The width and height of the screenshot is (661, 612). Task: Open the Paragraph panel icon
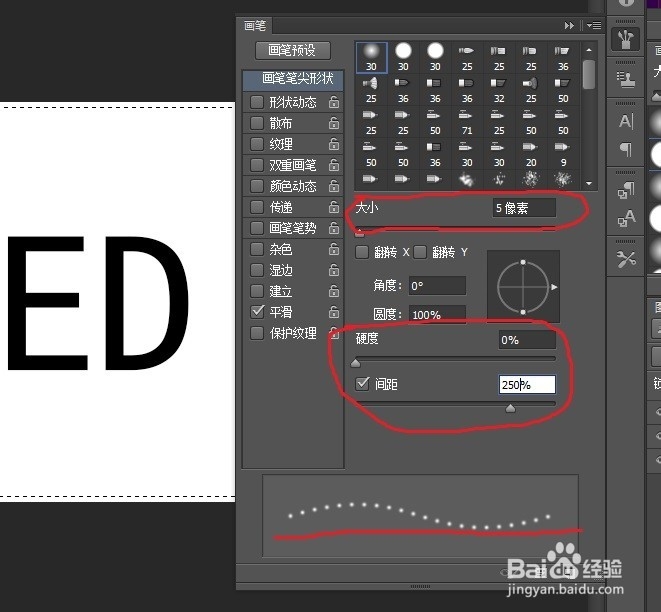click(x=626, y=149)
